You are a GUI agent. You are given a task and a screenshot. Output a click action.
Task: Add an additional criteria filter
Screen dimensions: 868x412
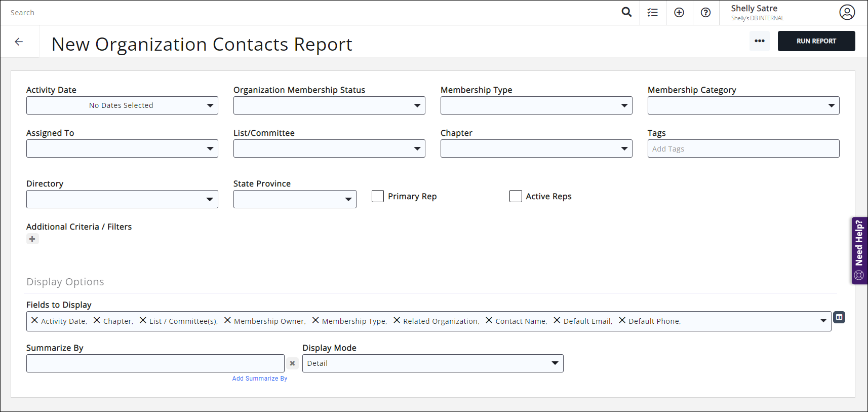click(x=32, y=239)
